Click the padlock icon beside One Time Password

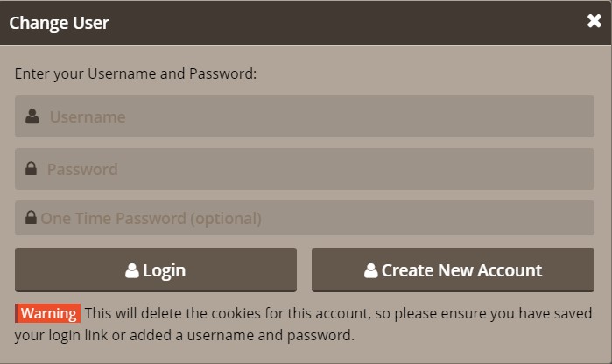(31, 217)
